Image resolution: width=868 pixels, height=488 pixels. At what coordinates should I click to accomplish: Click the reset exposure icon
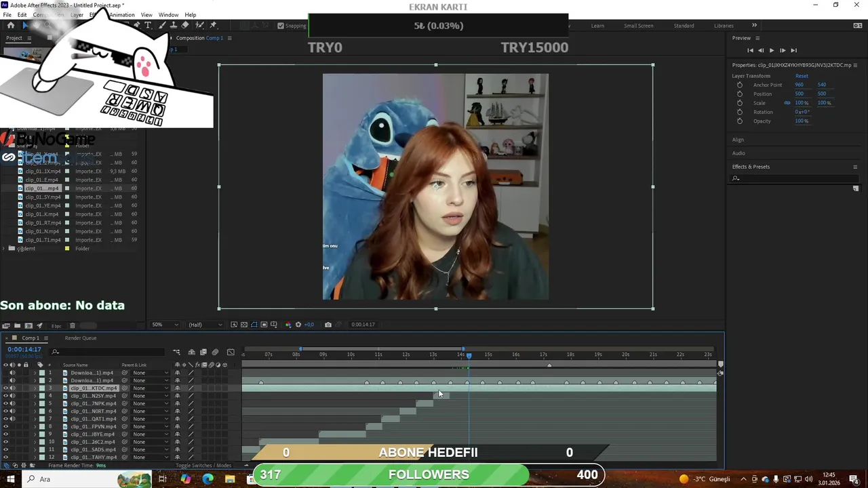[298, 325]
